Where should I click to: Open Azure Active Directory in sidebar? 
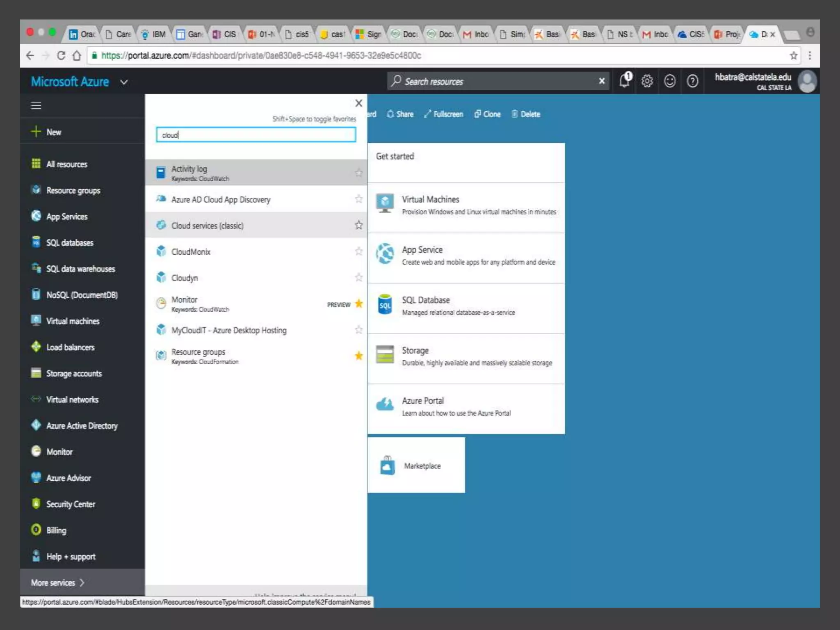pyautogui.click(x=82, y=426)
